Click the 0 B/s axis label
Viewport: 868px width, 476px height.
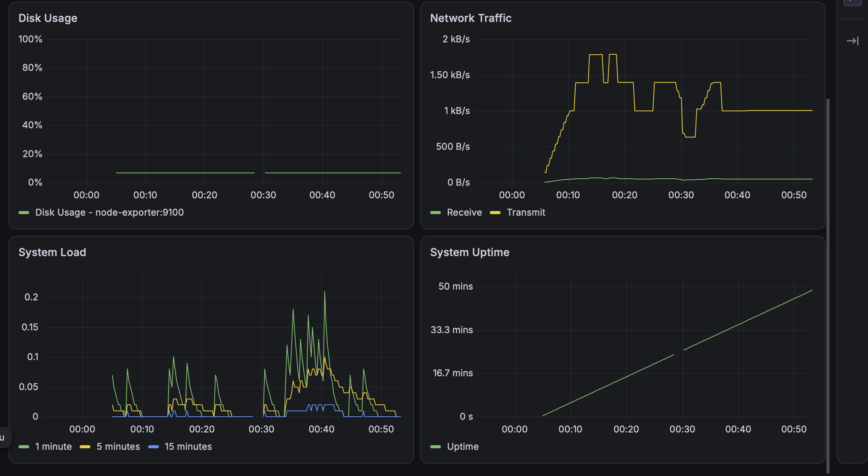(x=459, y=182)
